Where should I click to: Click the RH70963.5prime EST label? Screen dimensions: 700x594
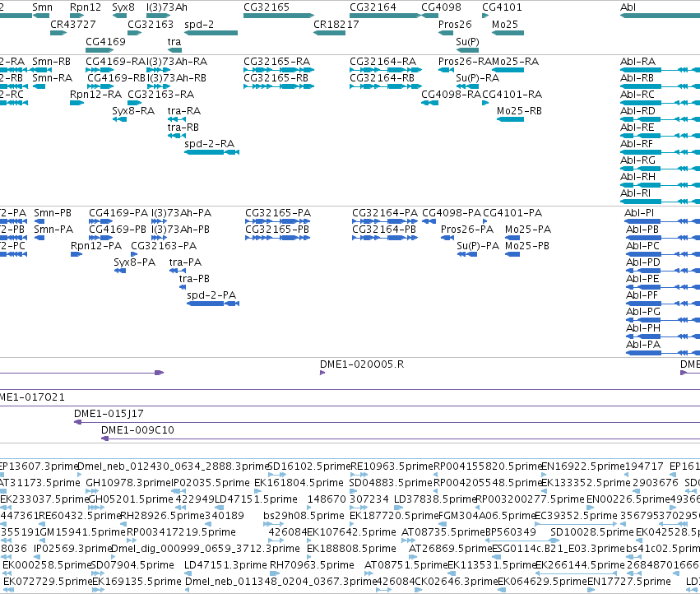312,565
